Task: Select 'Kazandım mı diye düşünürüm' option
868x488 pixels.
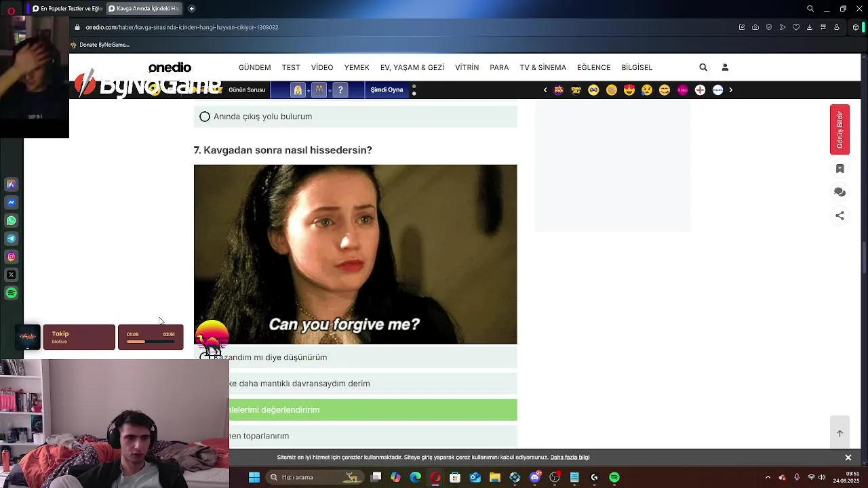Action: (x=355, y=357)
